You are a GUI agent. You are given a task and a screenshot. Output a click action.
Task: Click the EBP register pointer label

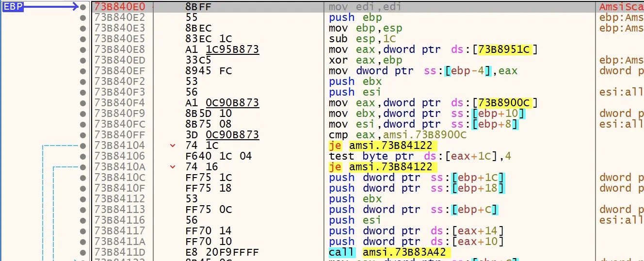click(x=13, y=7)
